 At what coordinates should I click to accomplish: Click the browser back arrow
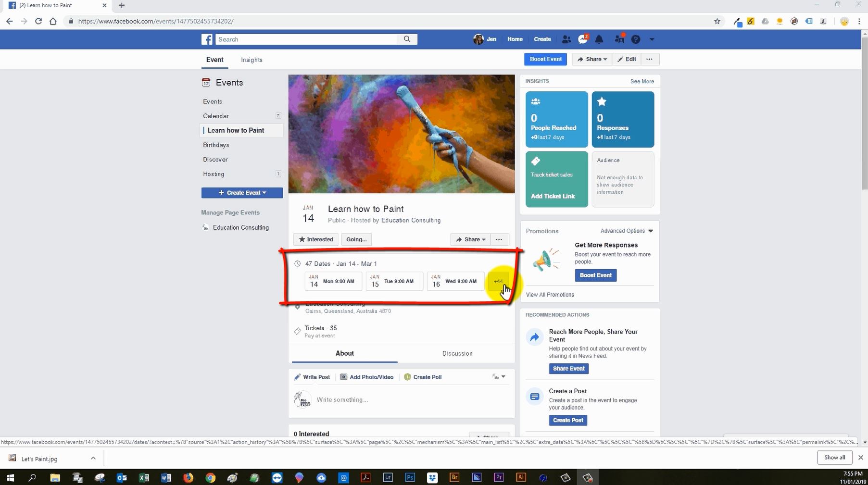click(9, 21)
